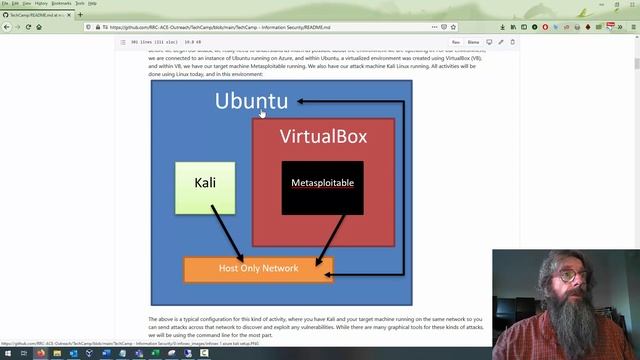The image size is (640, 360).
Task: Click the environment diagram image
Action: pos(282,193)
